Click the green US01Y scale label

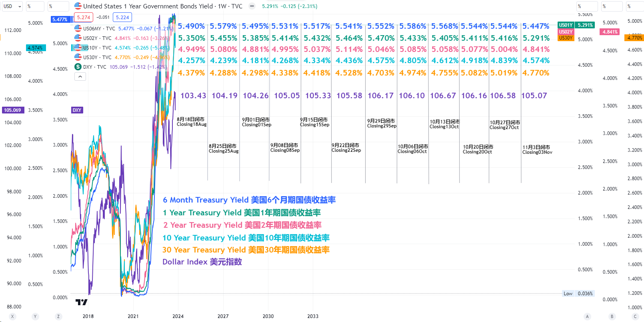click(566, 25)
